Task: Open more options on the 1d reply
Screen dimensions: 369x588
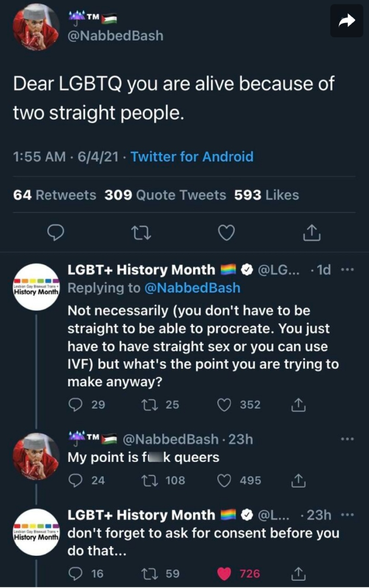Action: pos(347,270)
